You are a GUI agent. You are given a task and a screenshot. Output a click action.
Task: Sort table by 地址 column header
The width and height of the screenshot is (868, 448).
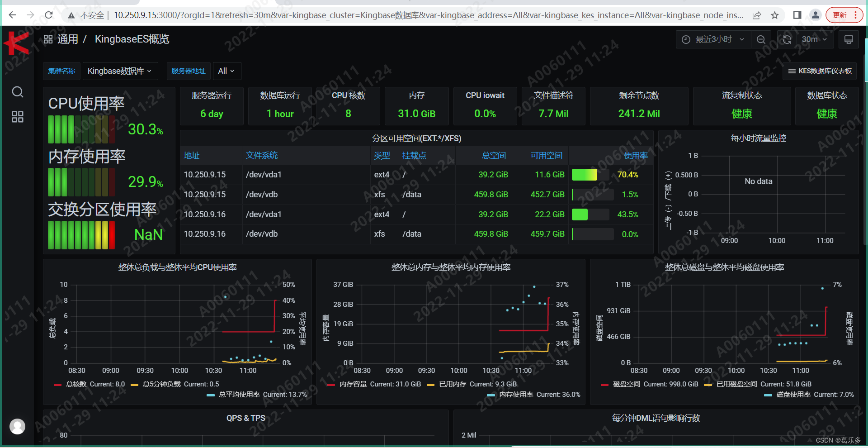[192, 156]
